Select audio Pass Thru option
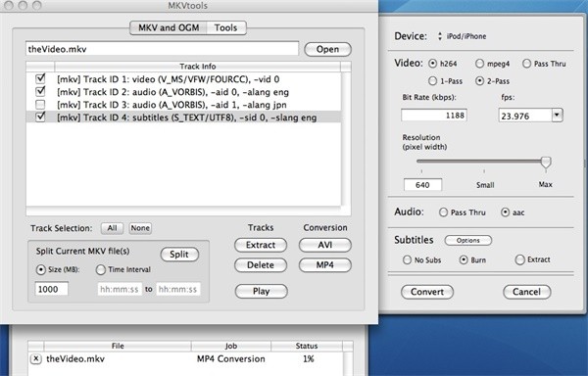Screen dimensions: 588x376 click(443, 212)
